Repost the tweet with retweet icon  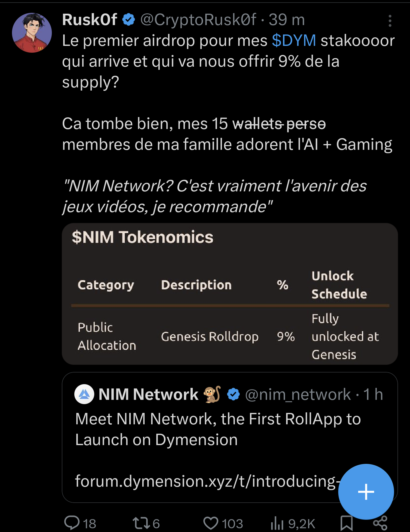pos(141,523)
